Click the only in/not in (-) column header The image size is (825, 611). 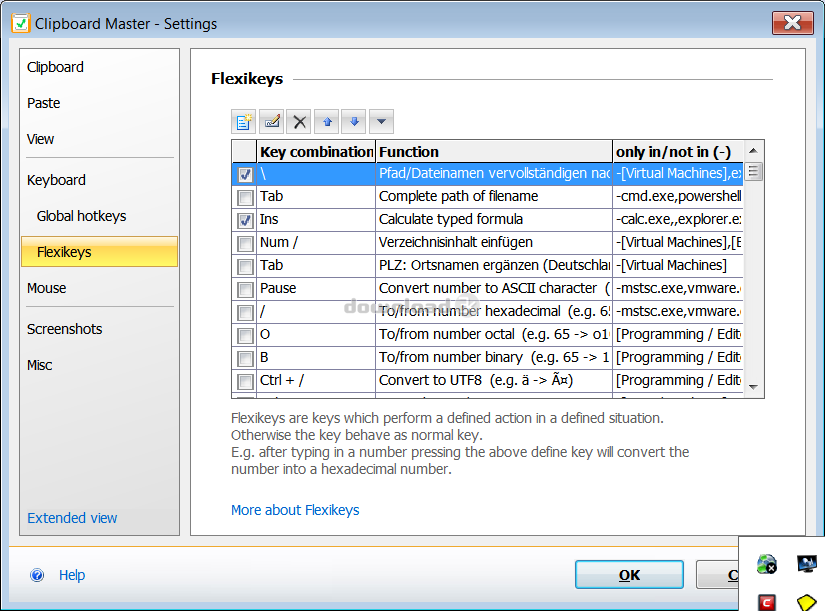coord(678,152)
